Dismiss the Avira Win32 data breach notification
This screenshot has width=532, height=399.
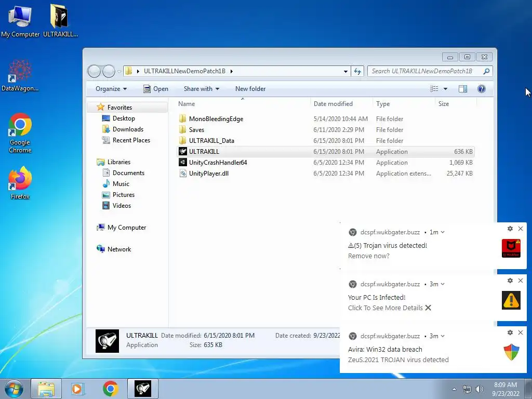click(x=521, y=332)
